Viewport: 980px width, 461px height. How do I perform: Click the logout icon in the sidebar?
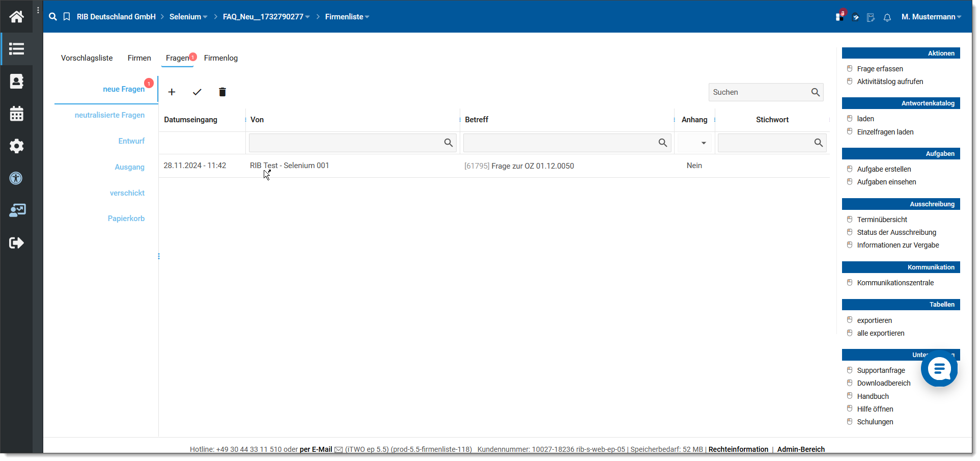click(x=16, y=243)
